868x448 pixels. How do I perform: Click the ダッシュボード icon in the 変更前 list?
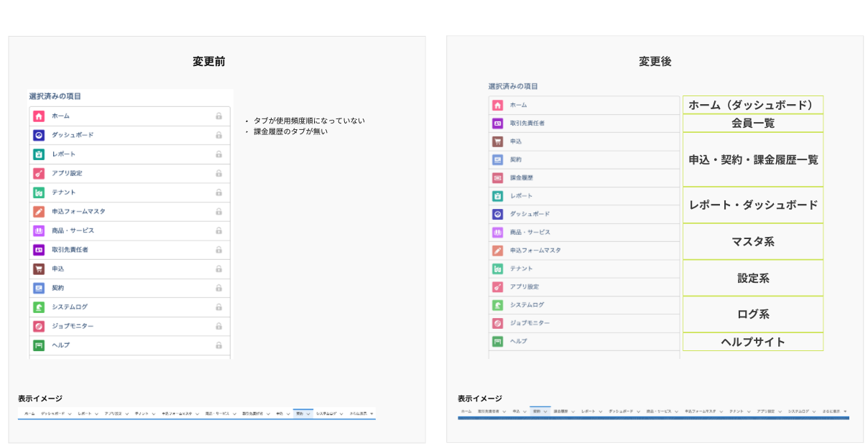(x=39, y=135)
